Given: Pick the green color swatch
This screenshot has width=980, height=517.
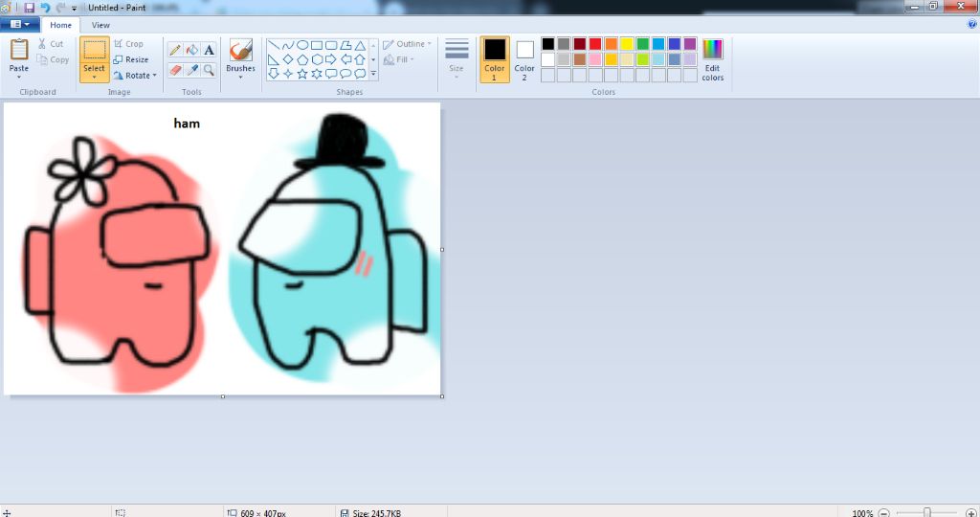Looking at the screenshot, I should [x=642, y=44].
